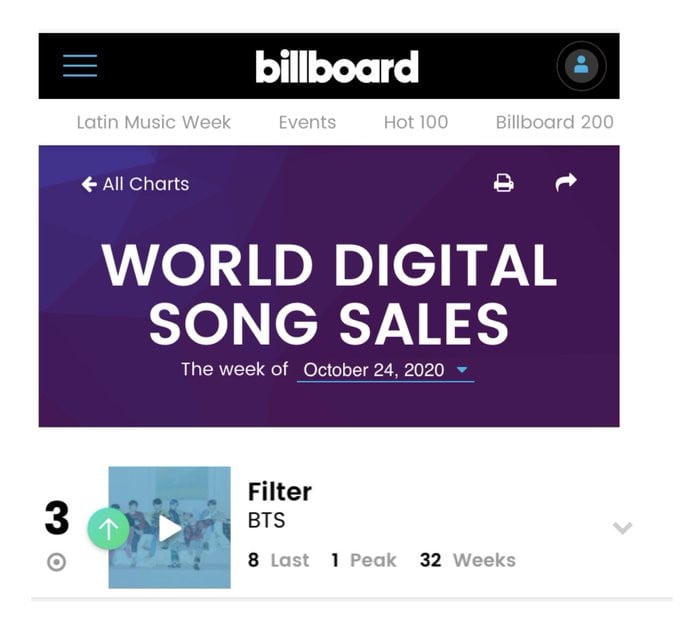Viewport: 680px width, 634px height.
Task: Expand the Filter chart entry details
Action: [x=622, y=528]
